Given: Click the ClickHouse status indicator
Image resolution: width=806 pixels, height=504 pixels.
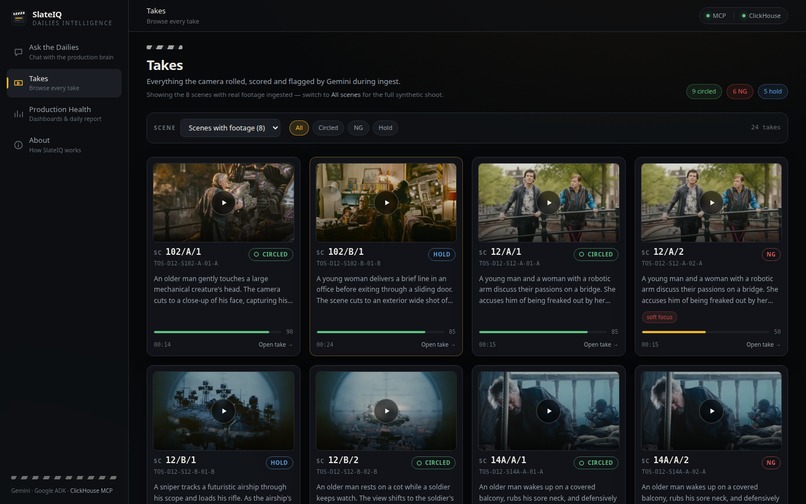Looking at the screenshot, I should (x=761, y=16).
